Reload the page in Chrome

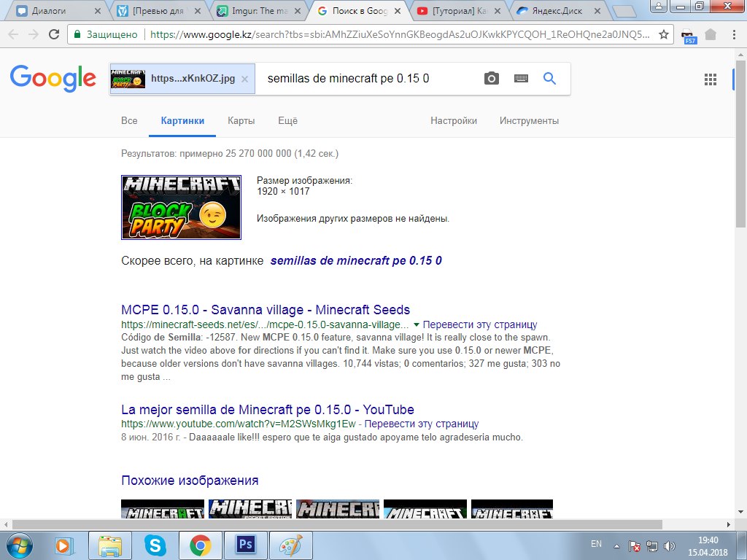(54, 34)
